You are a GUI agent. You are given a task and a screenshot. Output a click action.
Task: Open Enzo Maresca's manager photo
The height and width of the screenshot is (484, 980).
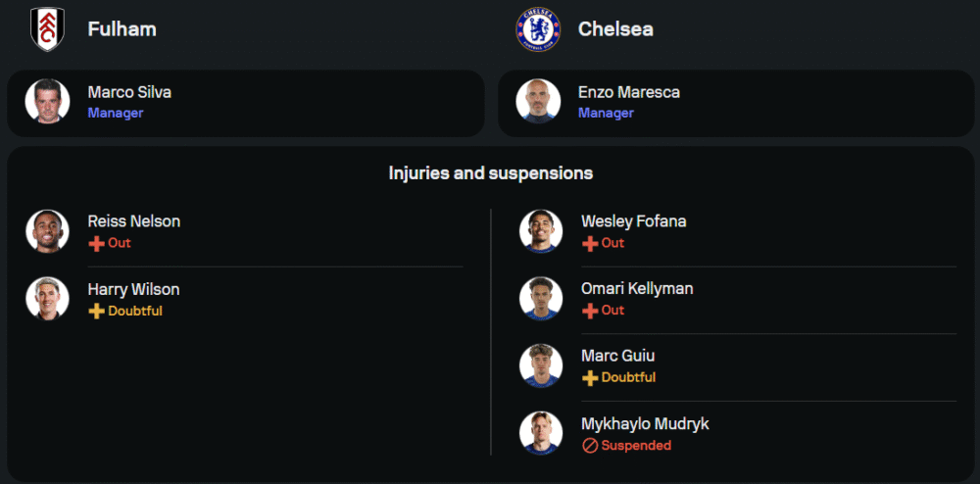click(x=538, y=102)
